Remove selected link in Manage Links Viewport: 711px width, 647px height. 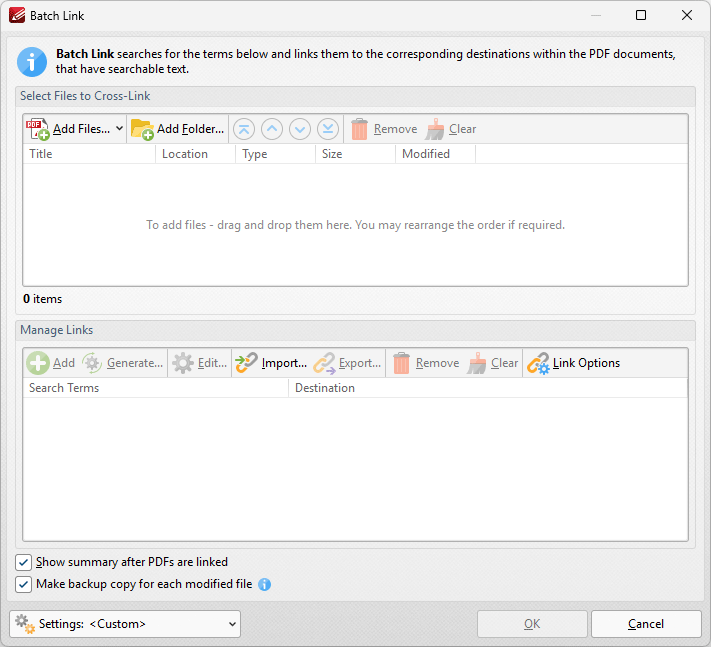pos(426,363)
